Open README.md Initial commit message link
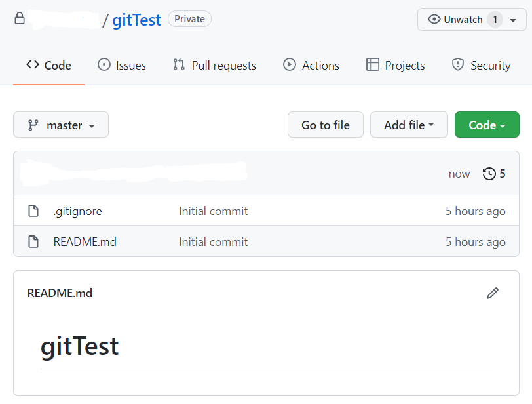Screen dimensions: 532x404 pyautogui.click(x=213, y=242)
